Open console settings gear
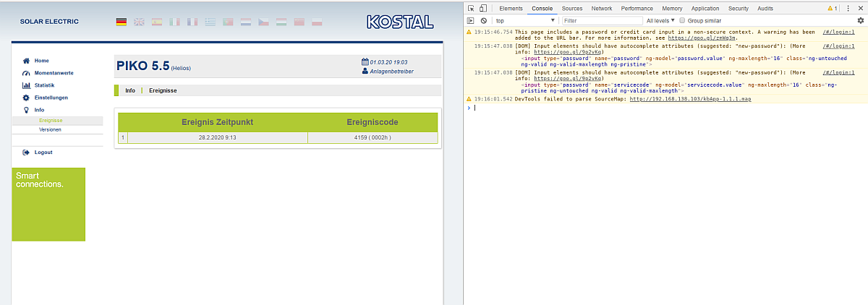868x305 pixels. pos(861,21)
